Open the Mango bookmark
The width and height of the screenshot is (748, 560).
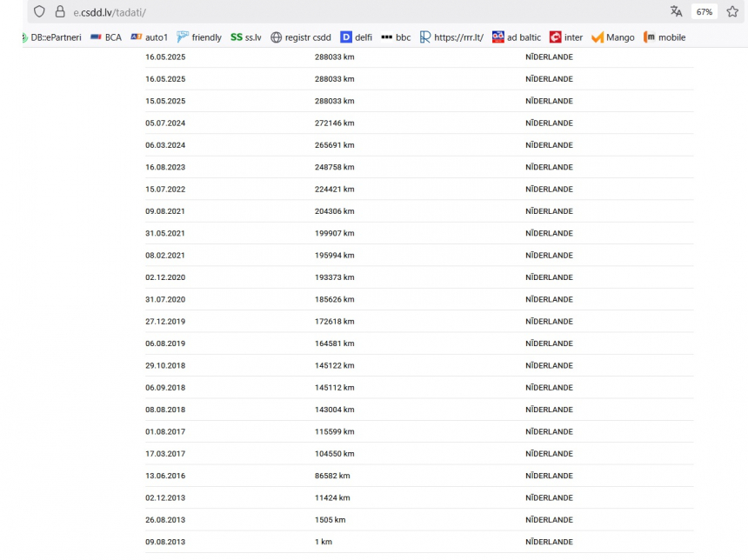point(613,37)
